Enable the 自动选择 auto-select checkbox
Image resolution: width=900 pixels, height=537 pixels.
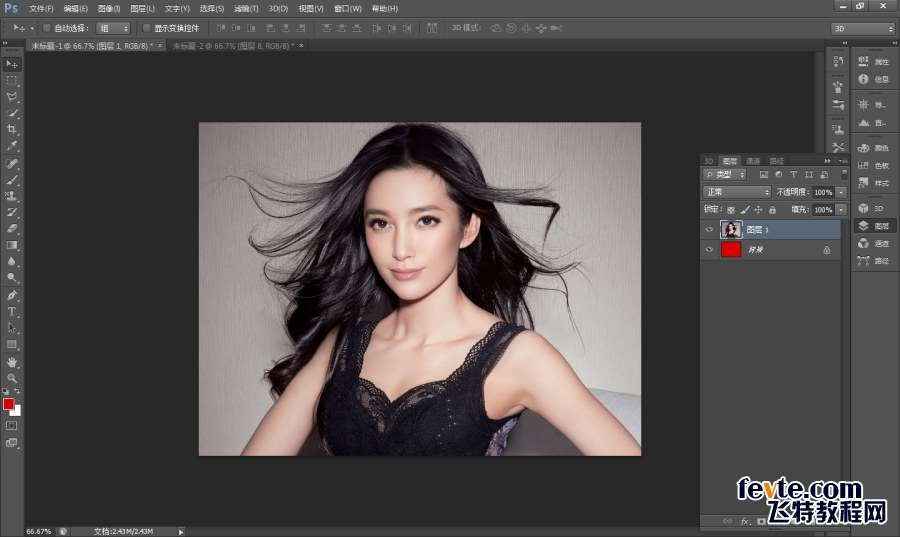tap(47, 28)
